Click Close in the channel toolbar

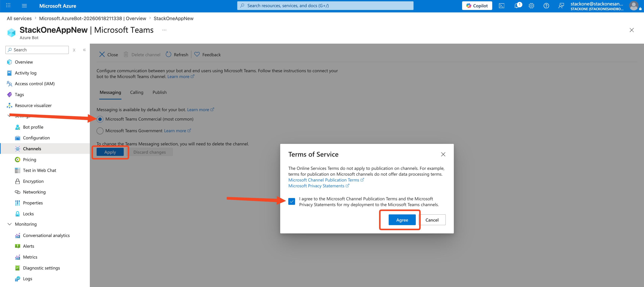[108, 55]
